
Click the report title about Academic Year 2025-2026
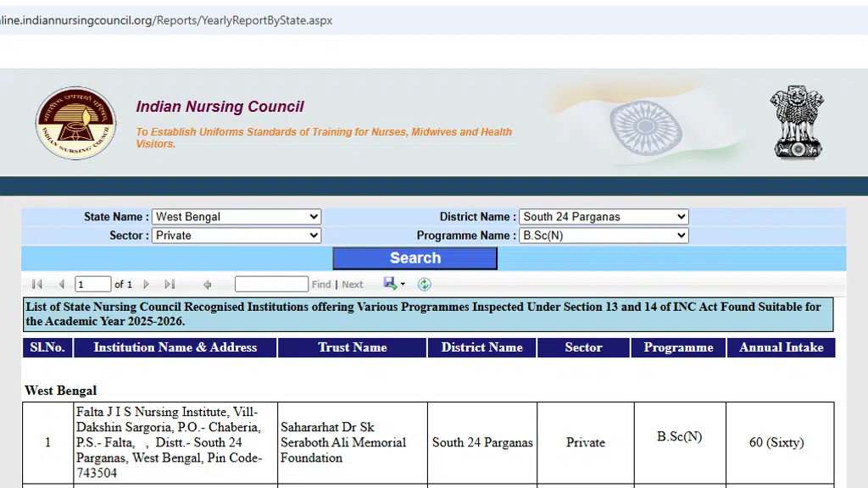[x=428, y=314]
